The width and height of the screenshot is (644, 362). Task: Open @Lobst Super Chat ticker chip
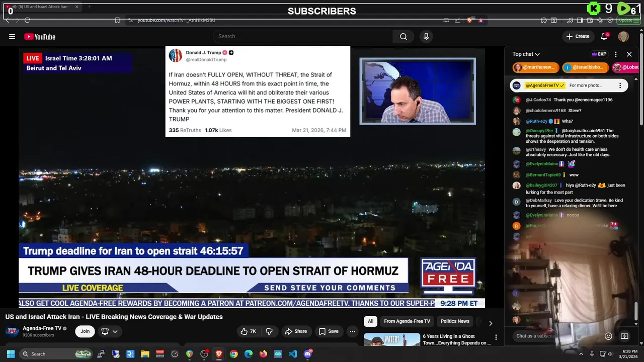tap(626, 67)
